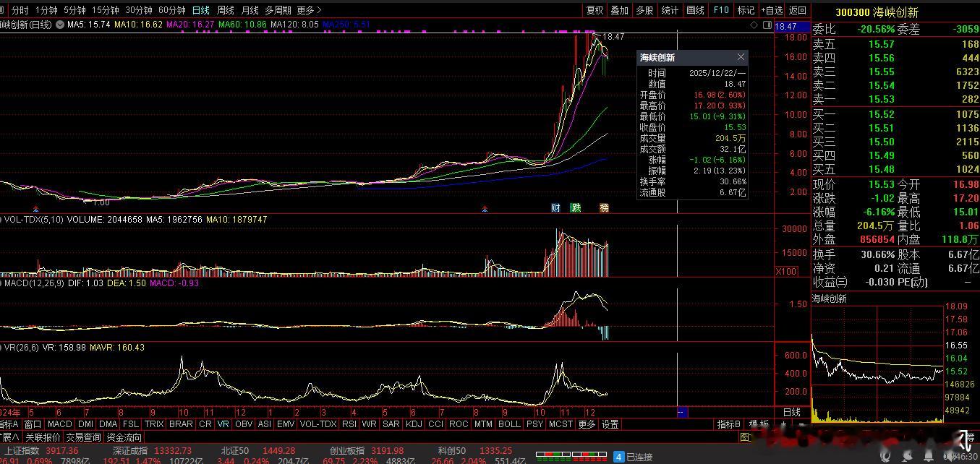The image size is (980, 464).
Task: Open the MA indicator settings dropdown arrow
Action: click(x=61, y=25)
